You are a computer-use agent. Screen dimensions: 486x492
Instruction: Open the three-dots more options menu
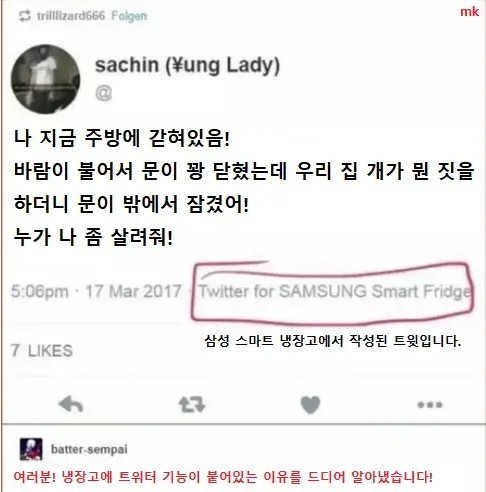pyautogui.click(x=430, y=405)
